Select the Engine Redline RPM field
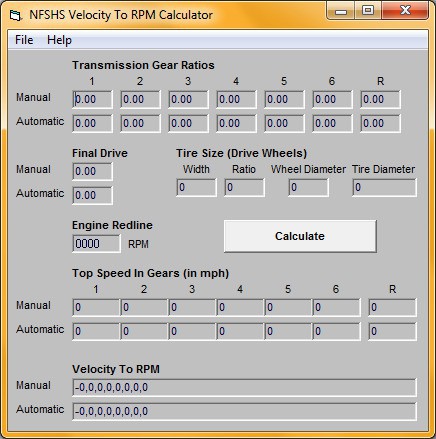Viewport: 436px width, 439px height. point(96,243)
